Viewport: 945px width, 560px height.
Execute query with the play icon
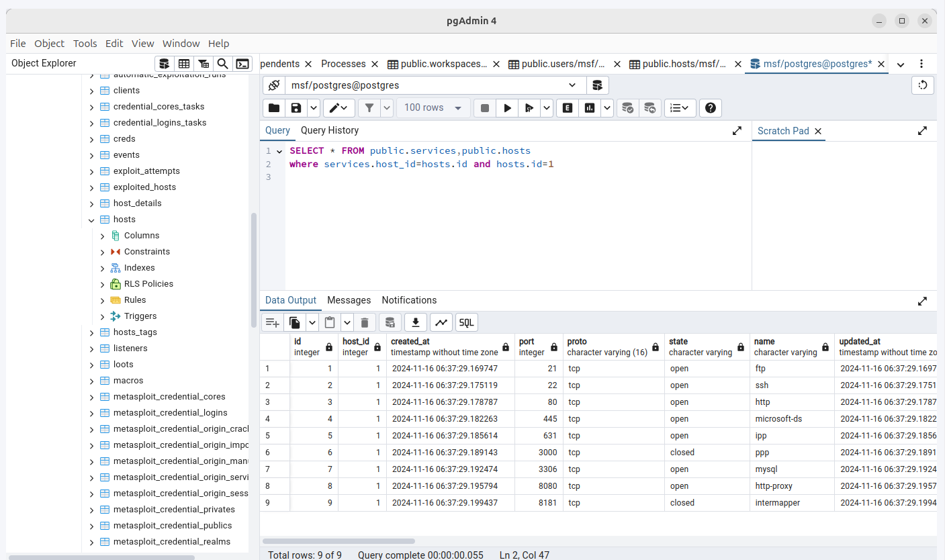(x=508, y=107)
